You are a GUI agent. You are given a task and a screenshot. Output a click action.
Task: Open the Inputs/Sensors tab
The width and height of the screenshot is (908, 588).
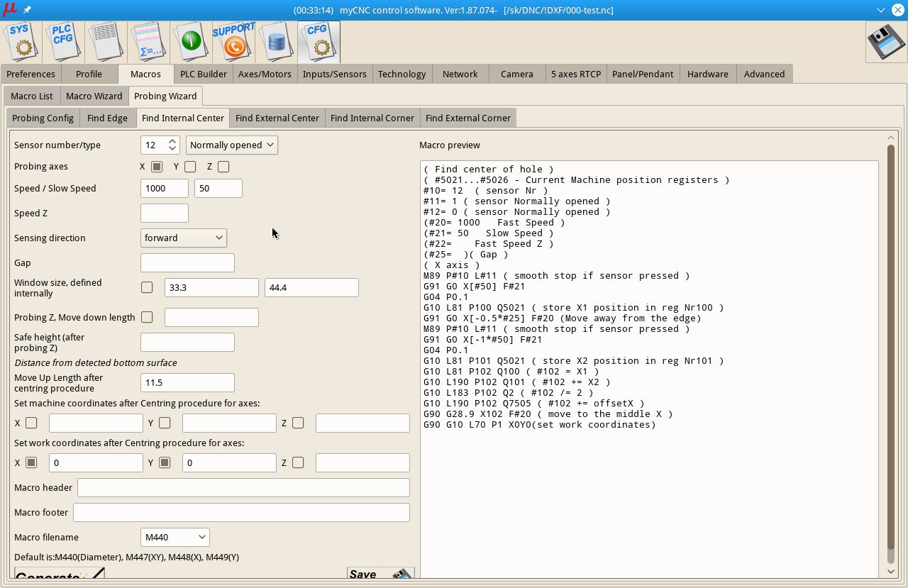(x=334, y=74)
